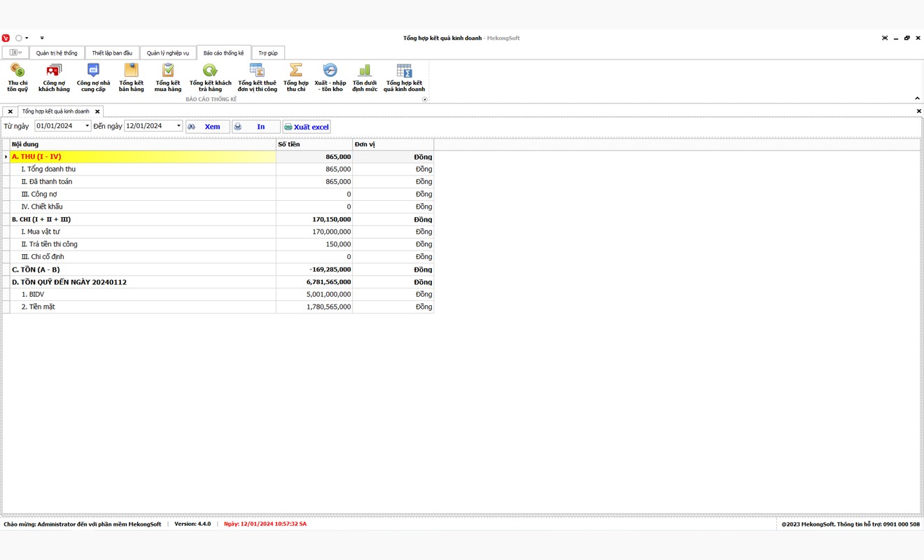
Task: Click the Tồn dưới định mức icon
Action: 365,77
